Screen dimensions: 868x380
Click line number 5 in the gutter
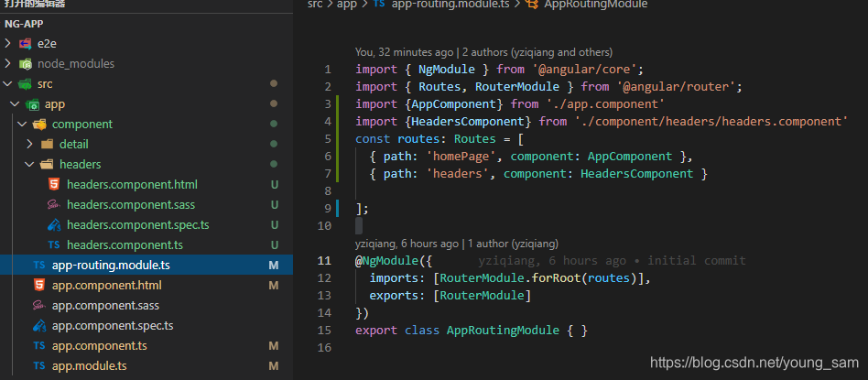tap(329, 138)
